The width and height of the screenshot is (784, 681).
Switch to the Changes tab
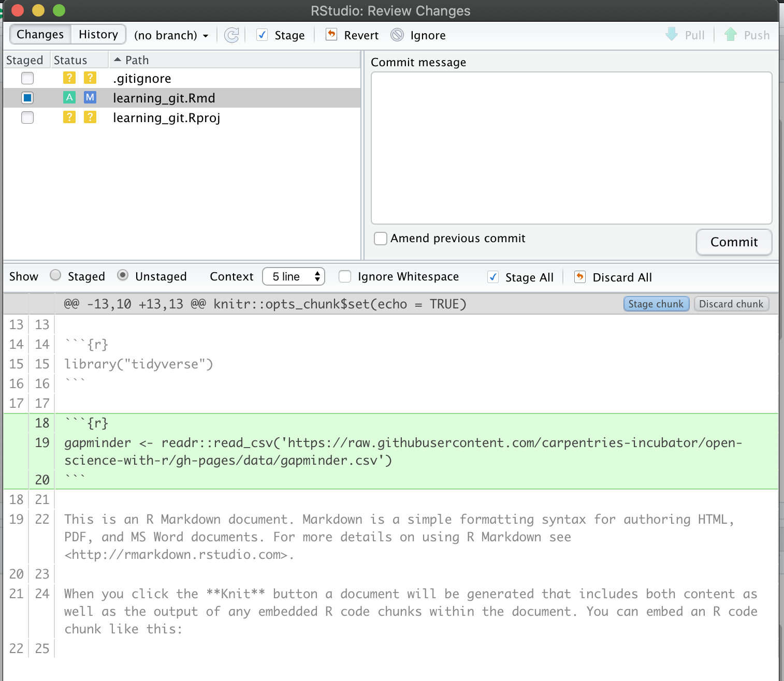coord(40,34)
